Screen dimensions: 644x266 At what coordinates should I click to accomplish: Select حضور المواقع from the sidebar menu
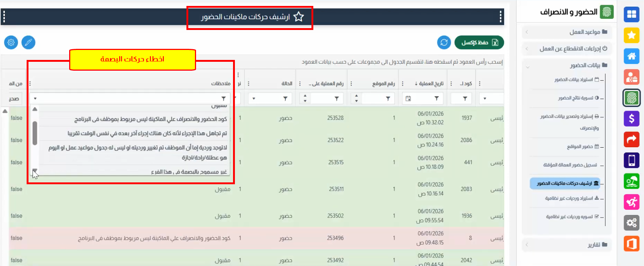click(x=582, y=147)
